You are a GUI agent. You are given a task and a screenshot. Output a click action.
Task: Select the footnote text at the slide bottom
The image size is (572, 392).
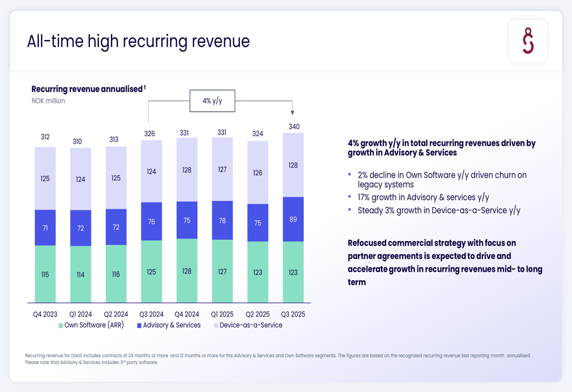(x=277, y=359)
